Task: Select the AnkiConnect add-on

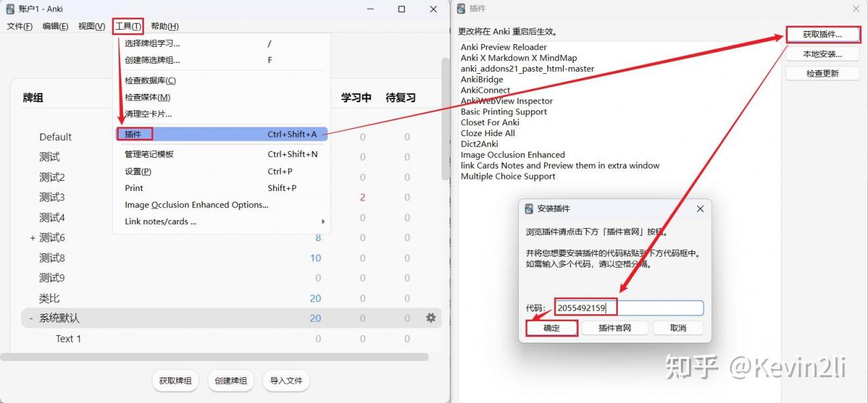Action: pyautogui.click(x=486, y=90)
